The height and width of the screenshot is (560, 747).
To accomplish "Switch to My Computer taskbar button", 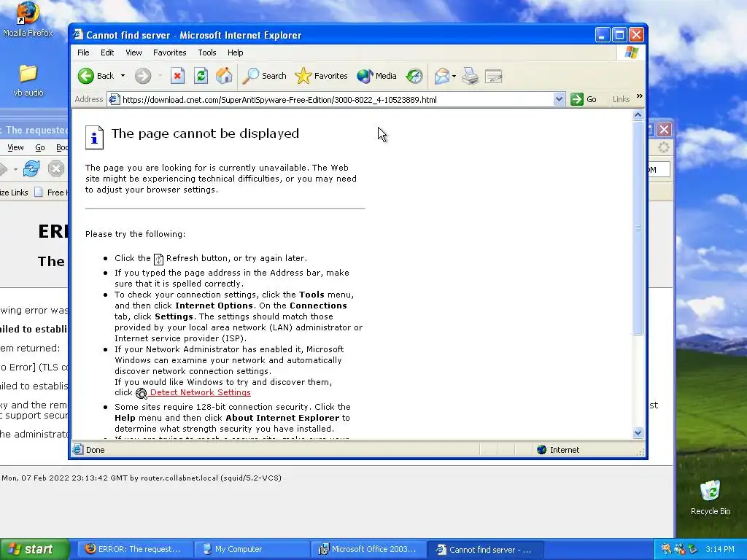I will [252, 549].
